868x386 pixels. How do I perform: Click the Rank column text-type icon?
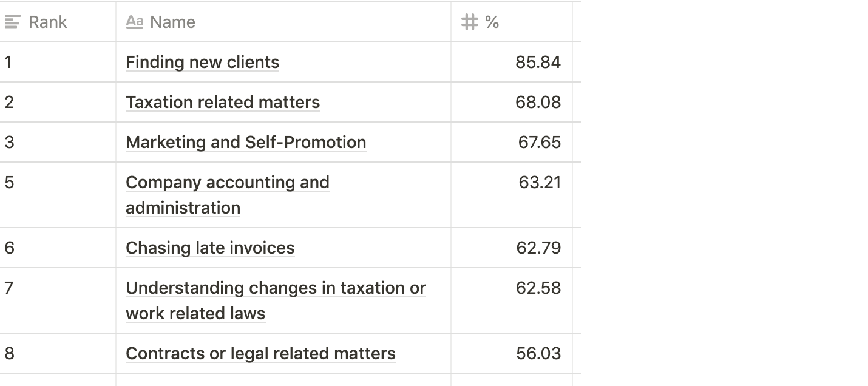tap(12, 22)
